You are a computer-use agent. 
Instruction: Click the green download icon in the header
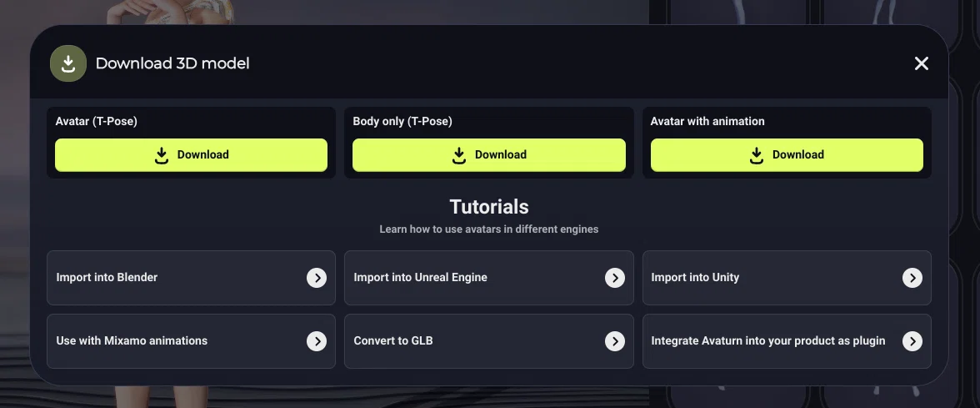[x=68, y=63]
